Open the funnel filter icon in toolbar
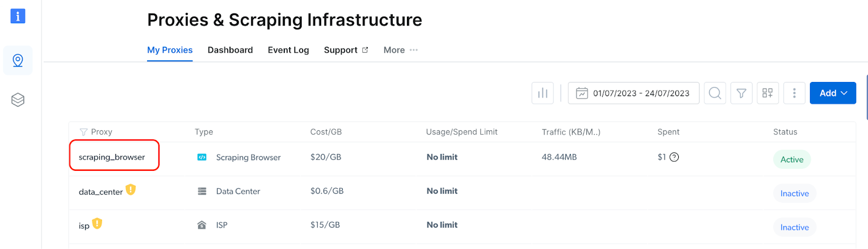This screenshot has height=249, width=868. click(741, 93)
